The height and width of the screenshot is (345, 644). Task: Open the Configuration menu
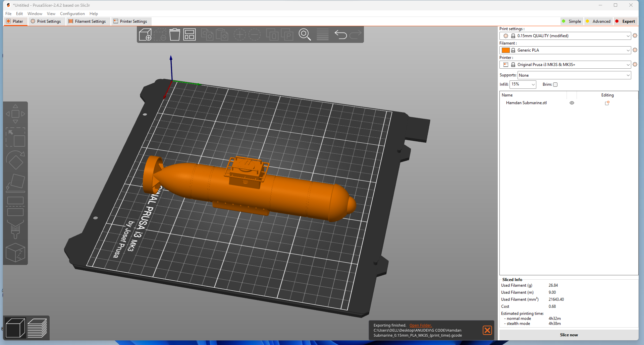click(x=72, y=14)
